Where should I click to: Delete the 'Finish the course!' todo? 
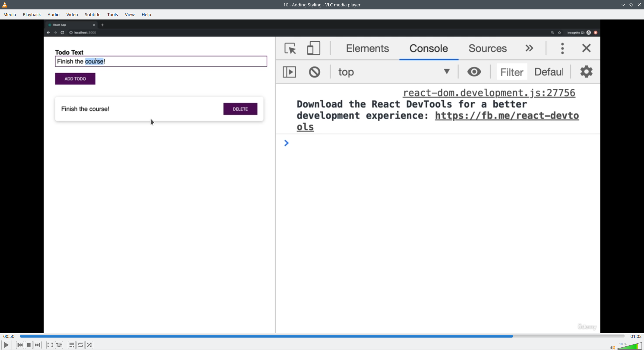240,109
